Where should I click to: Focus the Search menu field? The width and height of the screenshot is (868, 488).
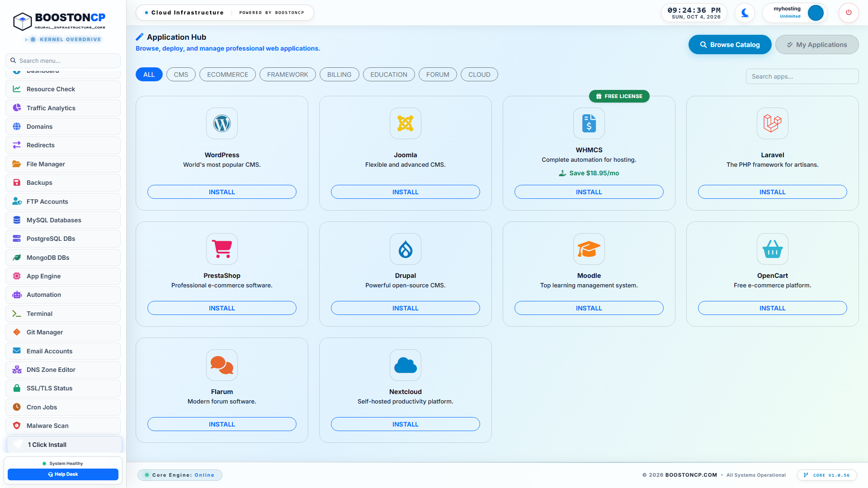point(63,61)
